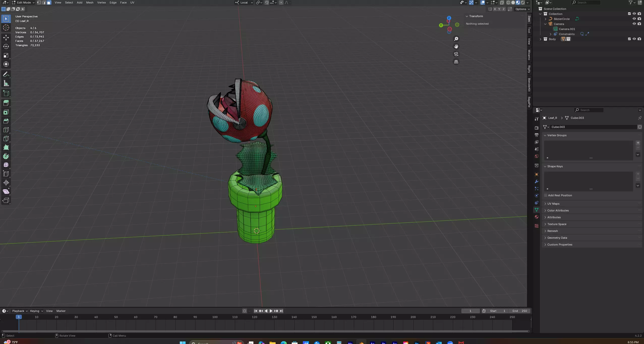Click the viewport zoom magnifier icon
Image resolution: width=644 pixels, height=344 pixels.
(456, 39)
